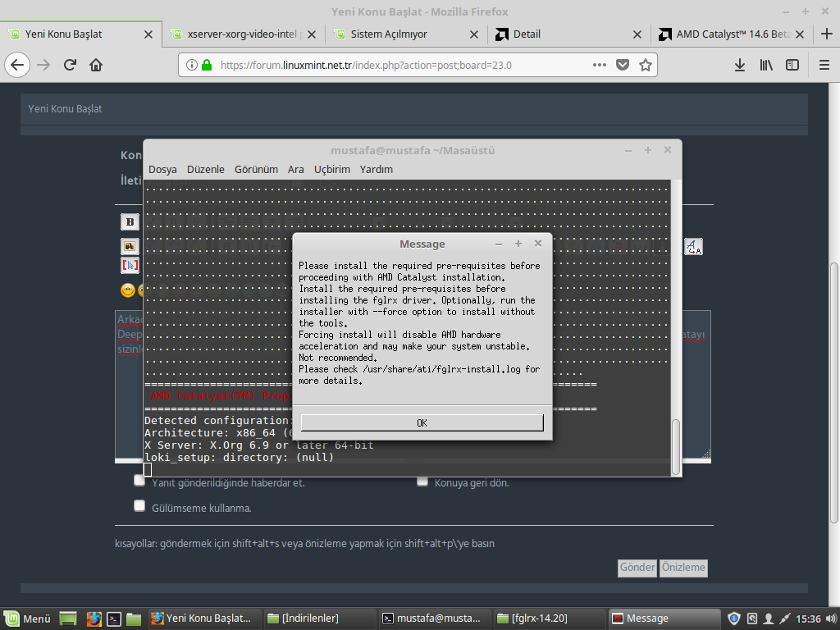Open Düzenle menu in terminal
The image size is (840, 630).
point(206,169)
